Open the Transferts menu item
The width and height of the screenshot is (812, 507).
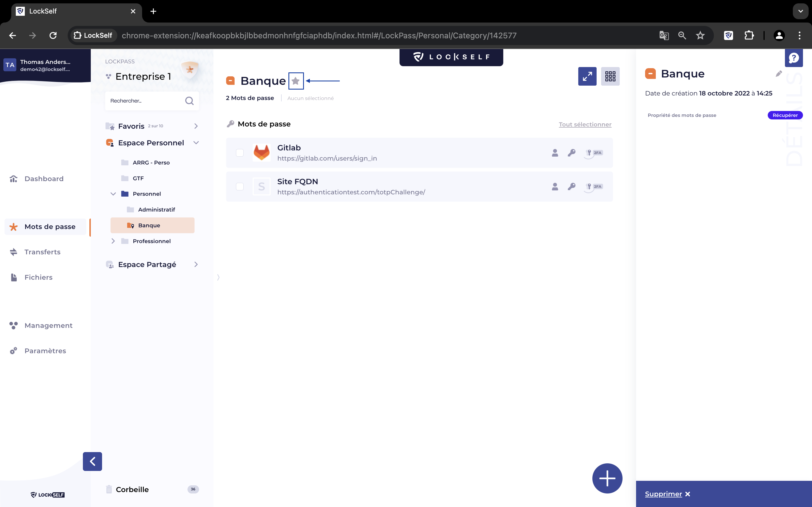(x=42, y=252)
